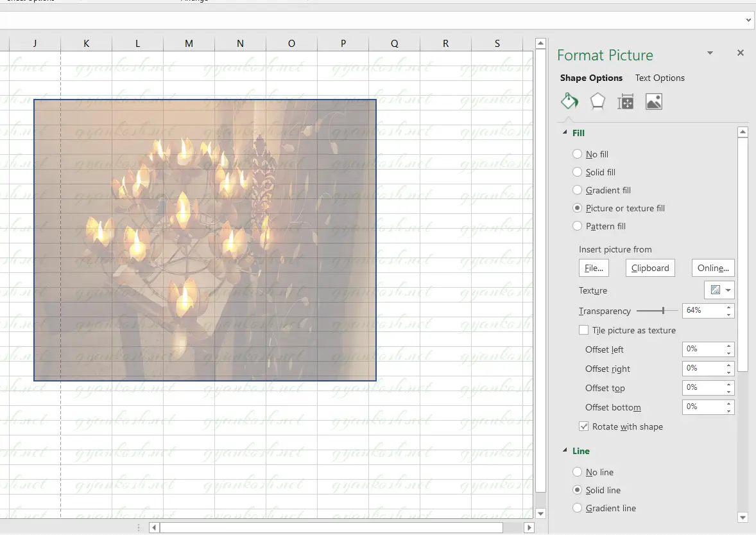
Task: Select the No fill radio button
Action: [577, 154]
